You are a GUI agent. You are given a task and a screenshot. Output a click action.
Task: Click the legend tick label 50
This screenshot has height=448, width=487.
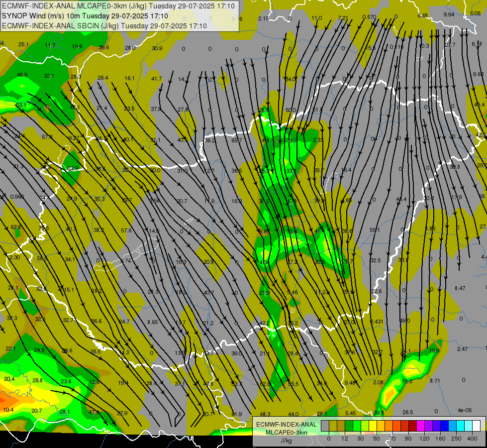377,439
